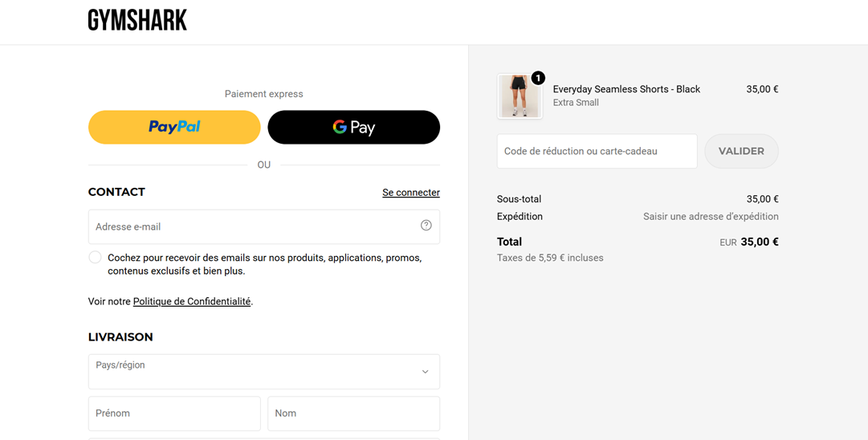The height and width of the screenshot is (440, 868).
Task: Click the total amount EUR 35,00 €
Action: tap(749, 242)
